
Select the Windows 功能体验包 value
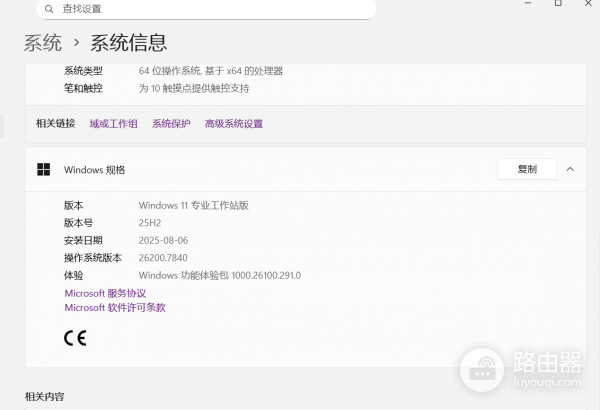(x=220, y=275)
